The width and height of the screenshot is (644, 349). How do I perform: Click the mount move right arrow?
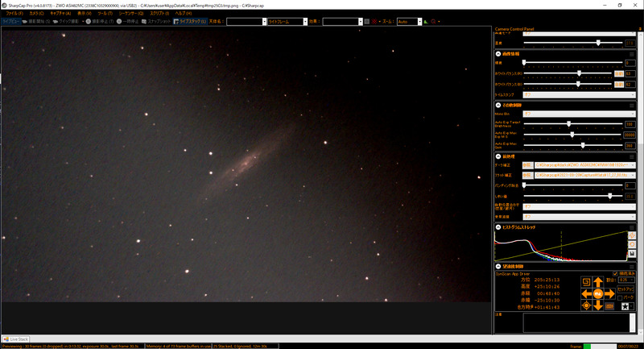[609, 293]
